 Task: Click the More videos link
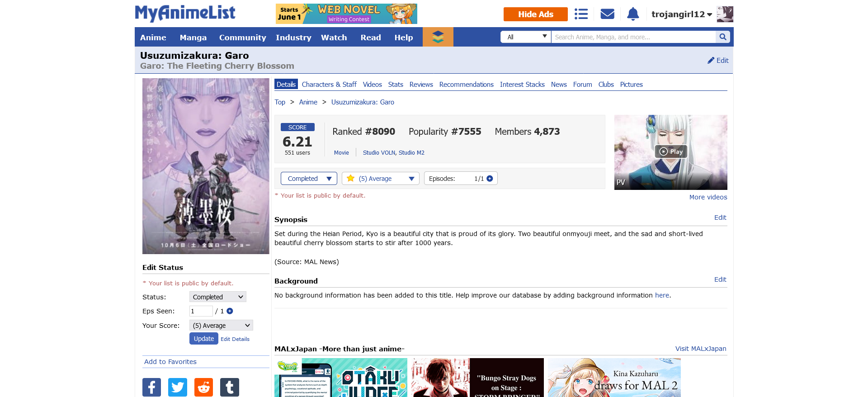pos(708,197)
